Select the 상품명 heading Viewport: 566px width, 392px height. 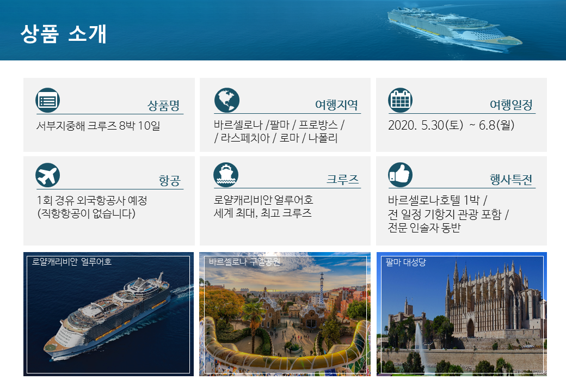[163, 106]
